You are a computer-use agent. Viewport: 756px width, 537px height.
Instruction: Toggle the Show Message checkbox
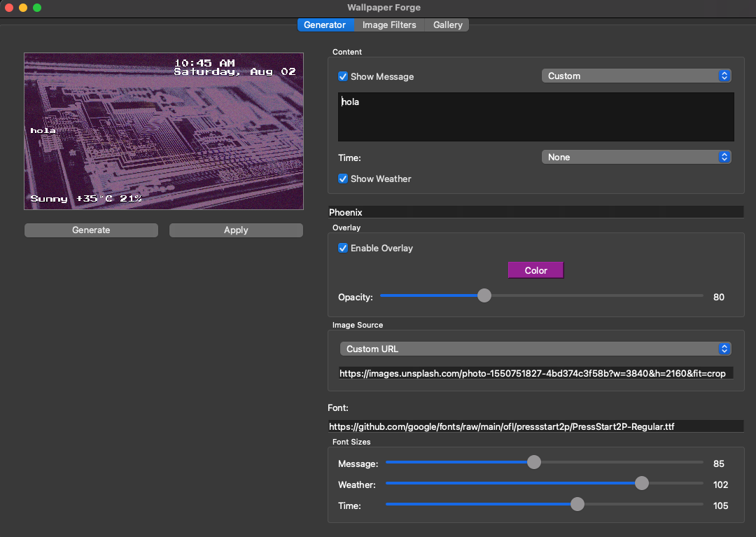(x=343, y=76)
